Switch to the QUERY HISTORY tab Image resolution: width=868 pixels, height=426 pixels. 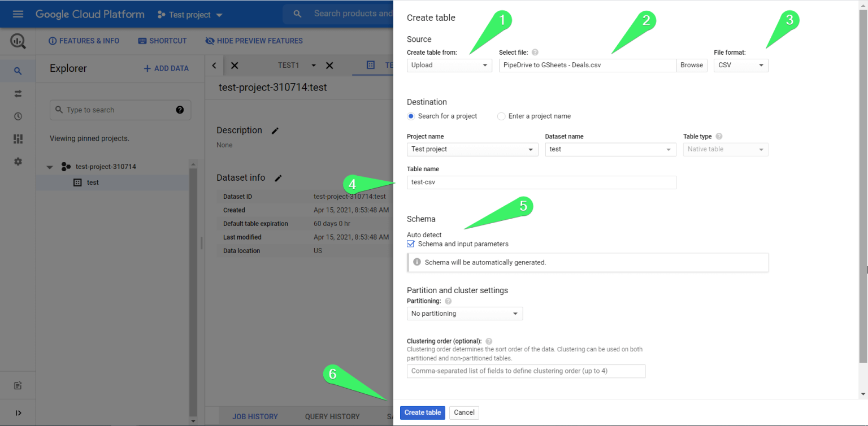tap(332, 416)
